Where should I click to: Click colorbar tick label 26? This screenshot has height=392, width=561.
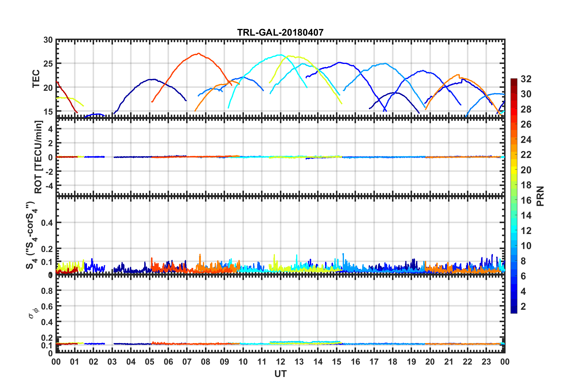point(526,124)
